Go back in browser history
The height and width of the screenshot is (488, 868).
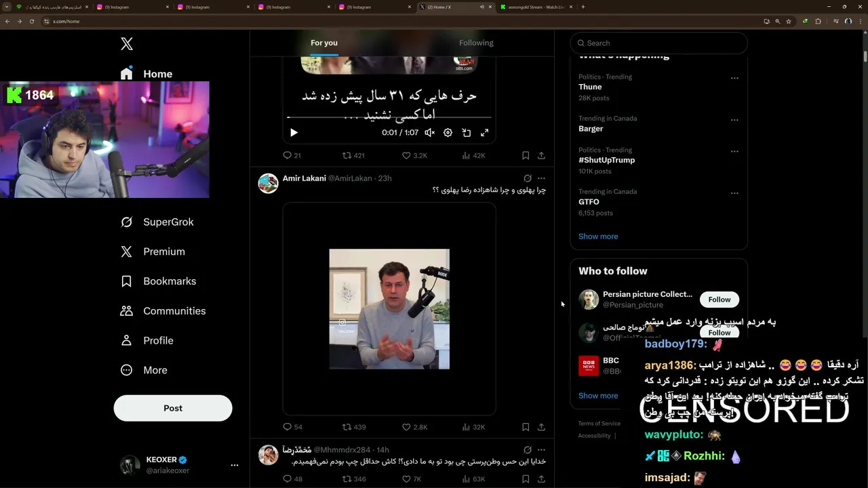point(7,21)
